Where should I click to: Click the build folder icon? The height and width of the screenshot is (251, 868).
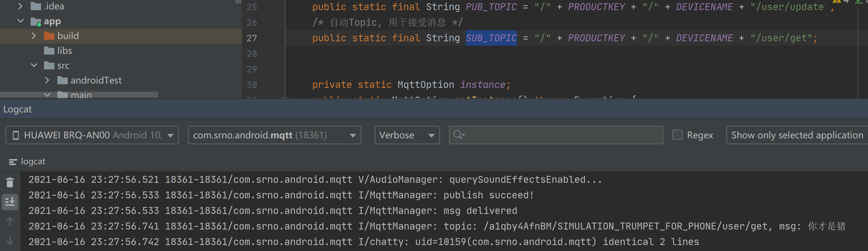pos(49,36)
